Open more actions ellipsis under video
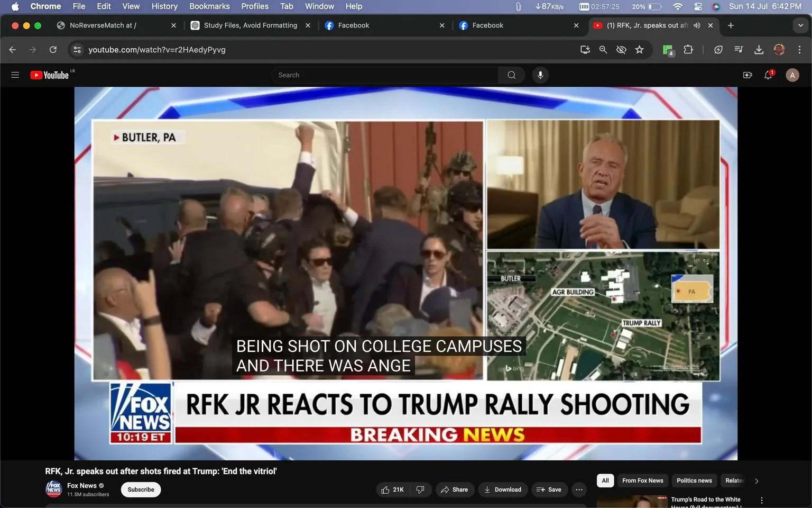Screen dimensions: 812x508 coord(579,489)
